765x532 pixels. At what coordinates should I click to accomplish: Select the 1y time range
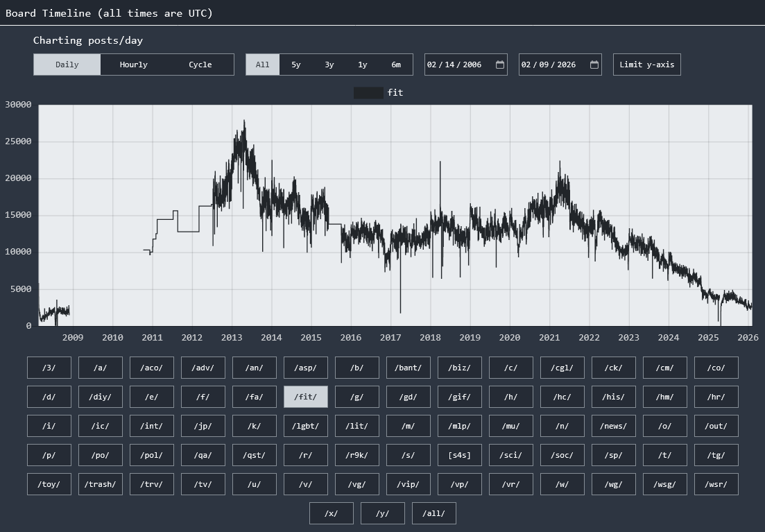(x=363, y=65)
